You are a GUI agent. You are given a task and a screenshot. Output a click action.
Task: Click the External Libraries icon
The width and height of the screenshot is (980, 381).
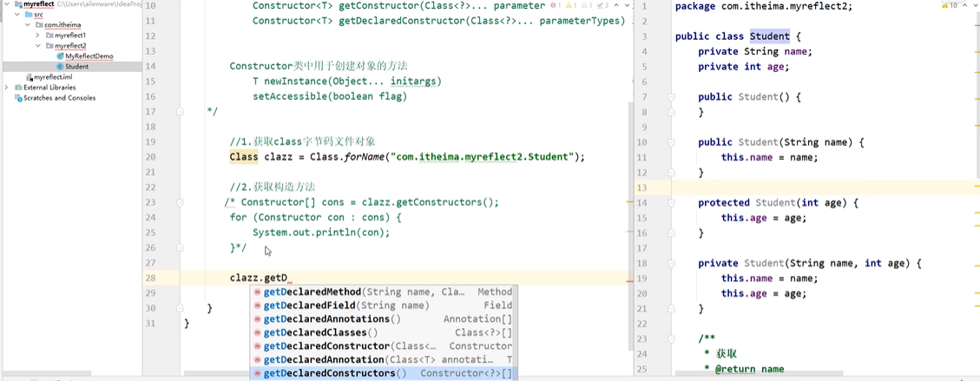click(x=18, y=88)
